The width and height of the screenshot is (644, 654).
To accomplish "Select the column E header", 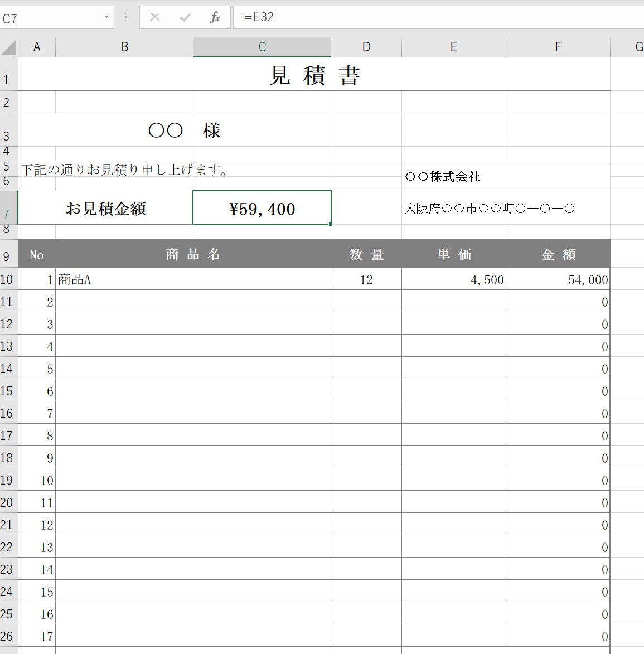I will pos(454,47).
